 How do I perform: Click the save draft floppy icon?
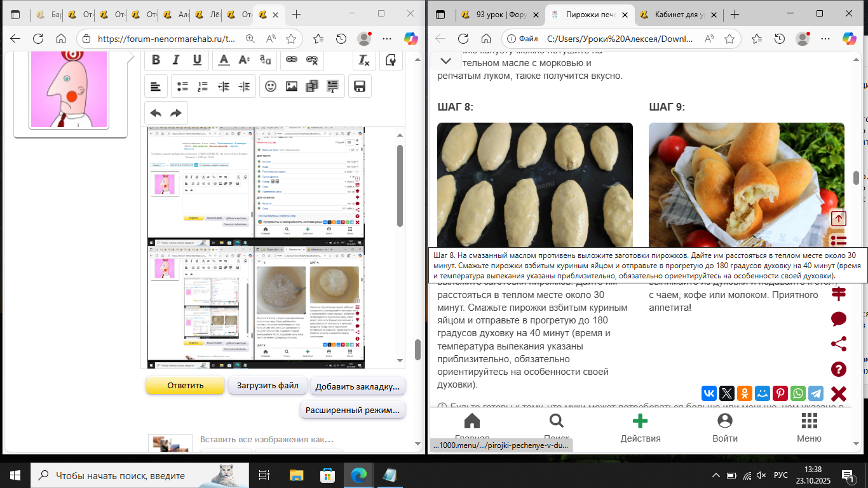(359, 86)
